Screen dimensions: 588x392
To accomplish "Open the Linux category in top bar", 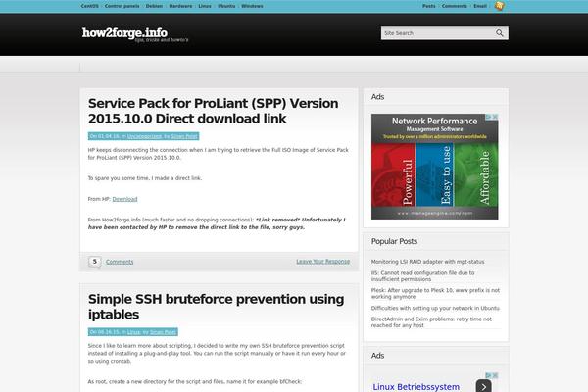I will [x=205, y=6].
